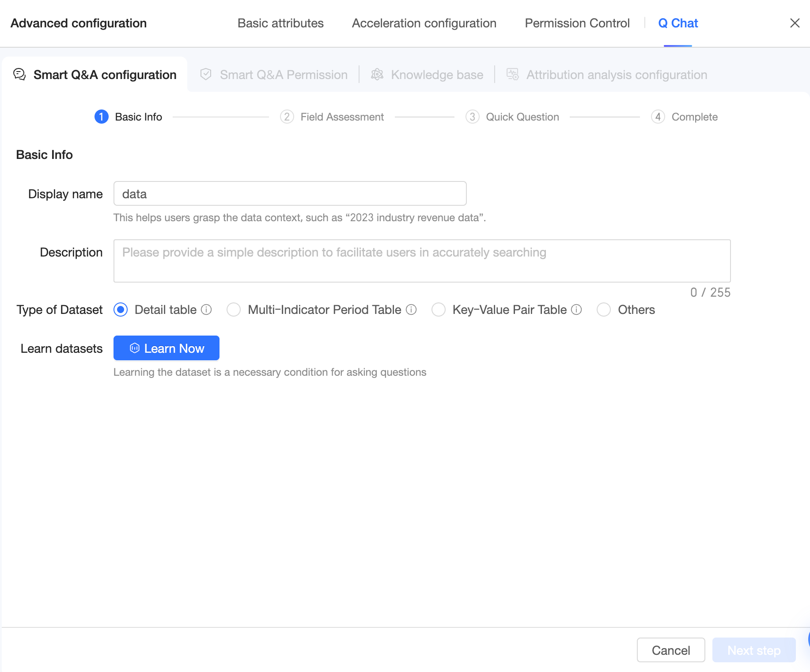This screenshot has height=672, width=810.
Task: Select the Others dataset type
Action: tap(604, 310)
